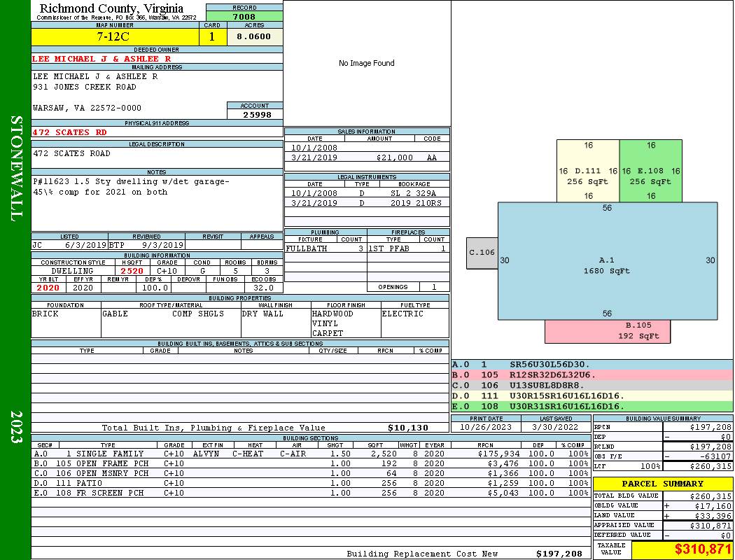Click the COMP SHGLS roof material
Image resolution: width=735 pixels, height=560 pixels.
click(x=198, y=314)
